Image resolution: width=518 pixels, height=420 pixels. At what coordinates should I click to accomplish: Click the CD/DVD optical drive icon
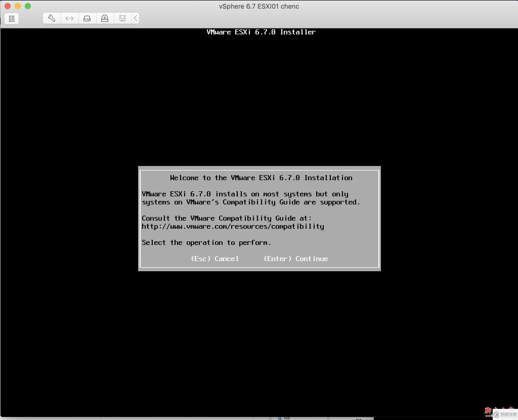click(105, 18)
